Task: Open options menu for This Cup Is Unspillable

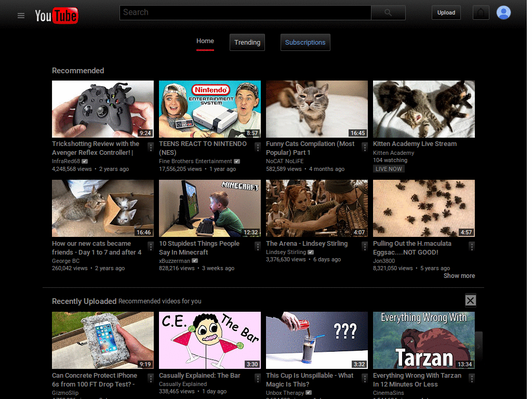Action: pyautogui.click(x=365, y=378)
